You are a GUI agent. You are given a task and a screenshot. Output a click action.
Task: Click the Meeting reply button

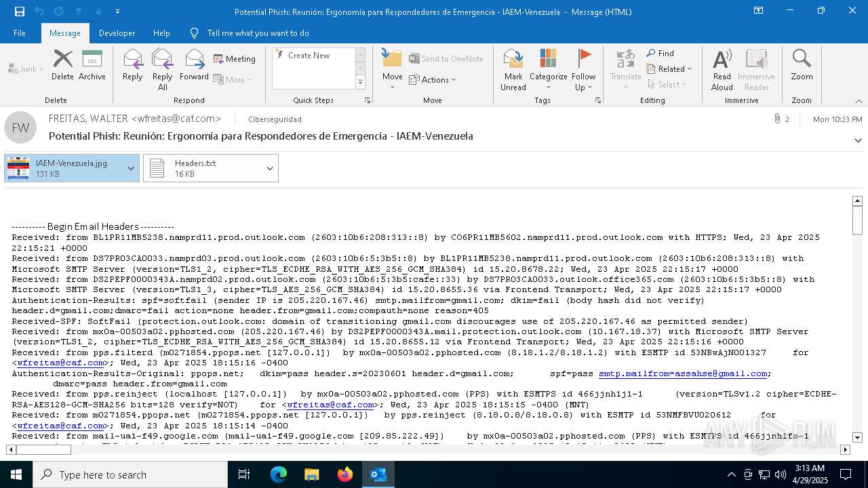pyautogui.click(x=235, y=59)
